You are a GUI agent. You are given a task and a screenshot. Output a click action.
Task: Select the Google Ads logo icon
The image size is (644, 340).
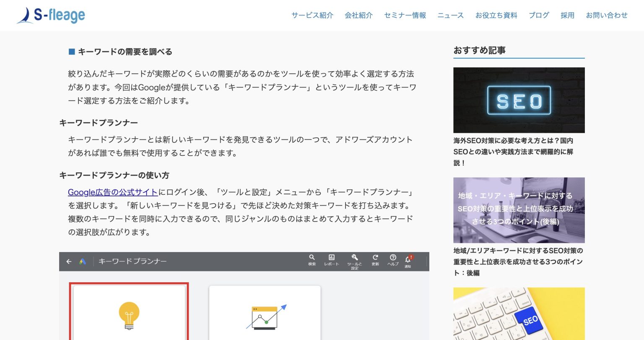tap(83, 261)
